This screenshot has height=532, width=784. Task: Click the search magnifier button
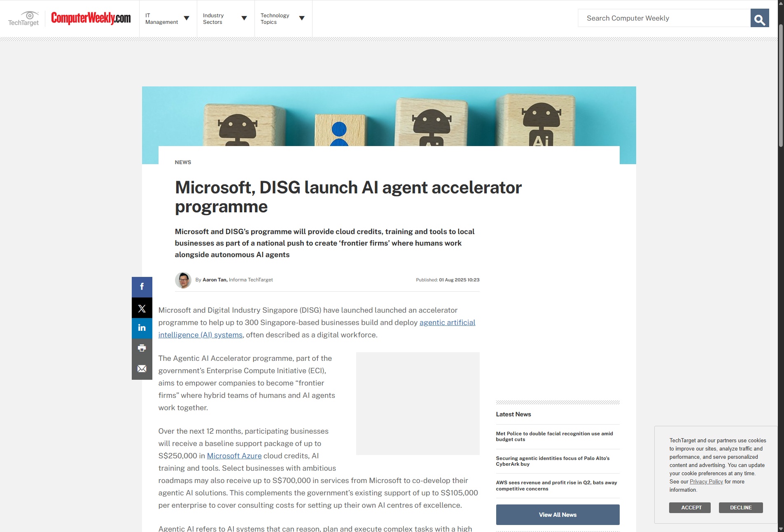coord(760,18)
